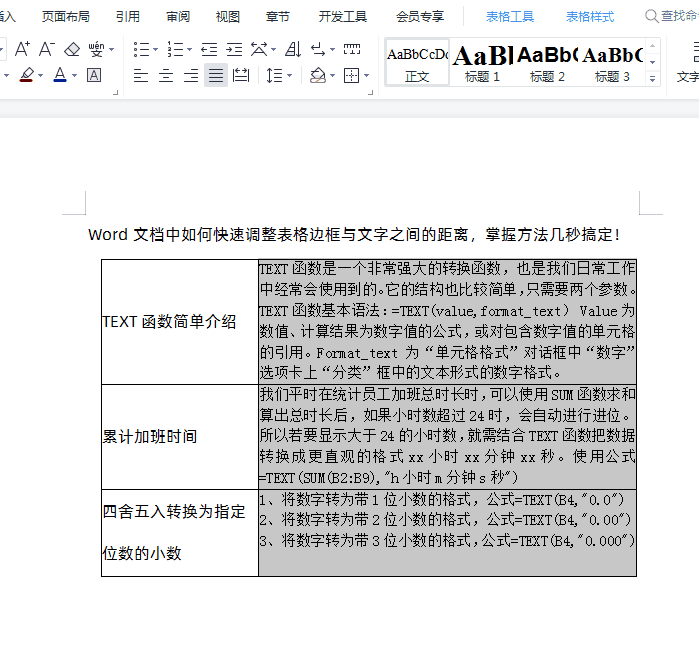Open Chinese layout character scaling tool

click(x=259, y=49)
